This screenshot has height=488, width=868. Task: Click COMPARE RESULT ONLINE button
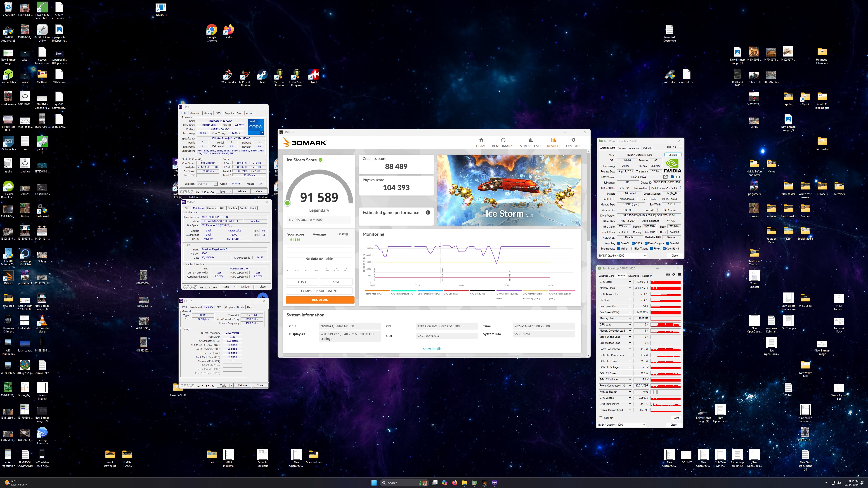(x=319, y=291)
